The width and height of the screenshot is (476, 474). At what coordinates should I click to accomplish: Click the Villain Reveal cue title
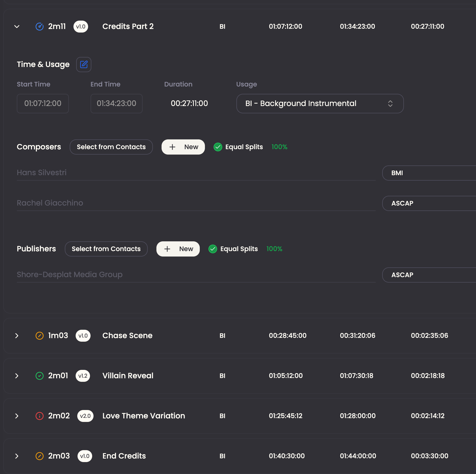click(128, 376)
